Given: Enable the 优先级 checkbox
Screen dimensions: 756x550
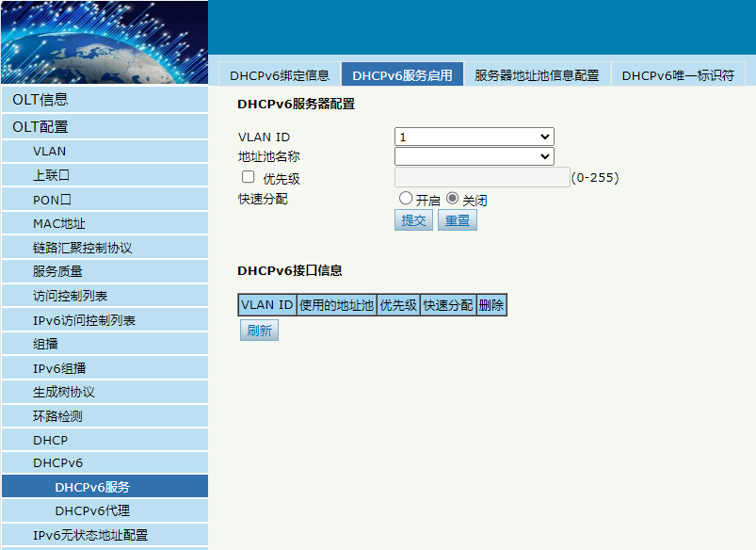Looking at the screenshot, I should point(248,177).
